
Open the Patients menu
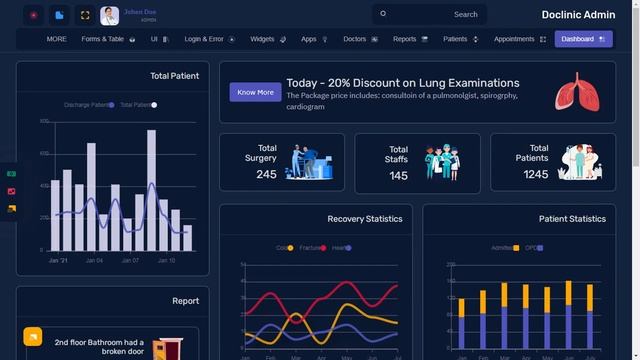pos(455,39)
